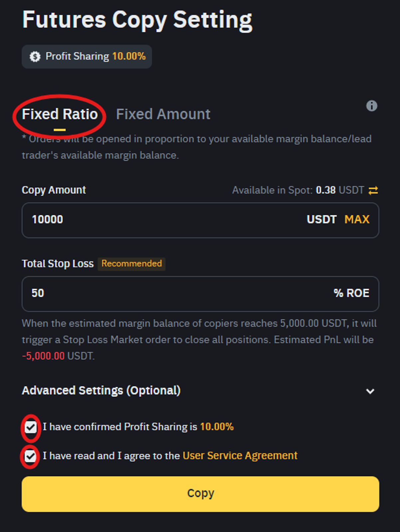The image size is (400, 532).
Task: Select the Fixed Ratio tab
Action: (60, 114)
